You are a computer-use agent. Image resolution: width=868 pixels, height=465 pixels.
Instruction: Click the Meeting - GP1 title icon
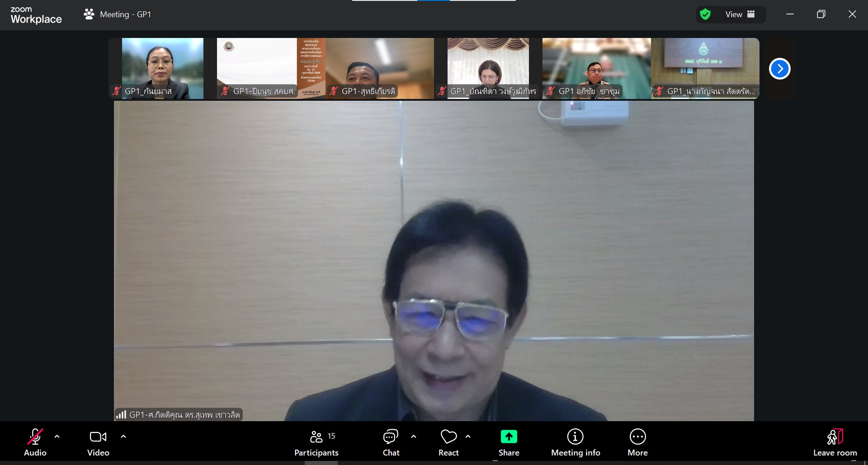pyautogui.click(x=89, y=14)
